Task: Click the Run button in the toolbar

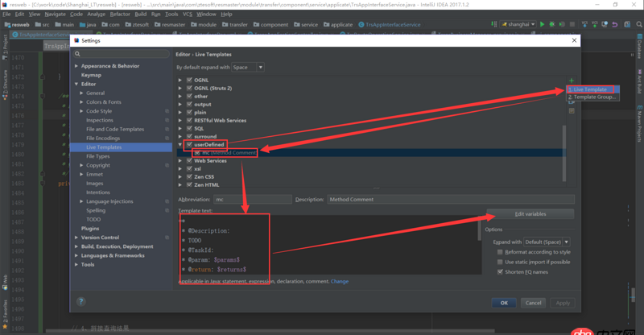Action: pos(543,24)
